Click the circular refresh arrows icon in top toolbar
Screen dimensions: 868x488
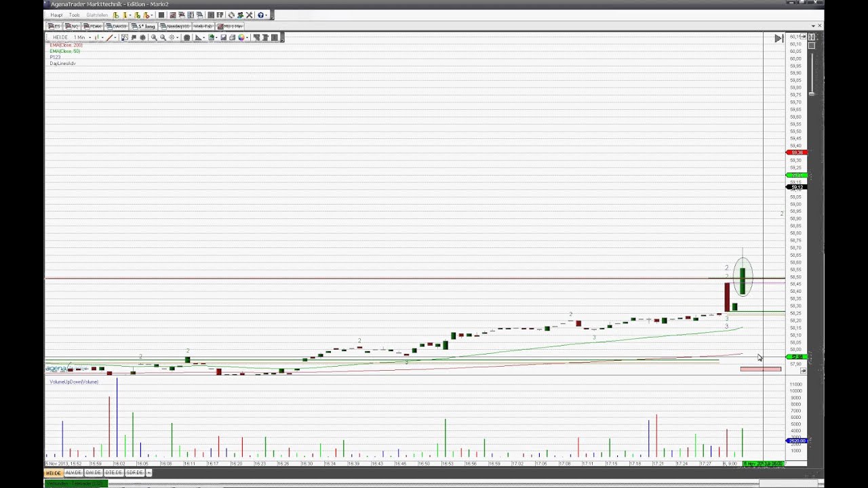(231, 15)
